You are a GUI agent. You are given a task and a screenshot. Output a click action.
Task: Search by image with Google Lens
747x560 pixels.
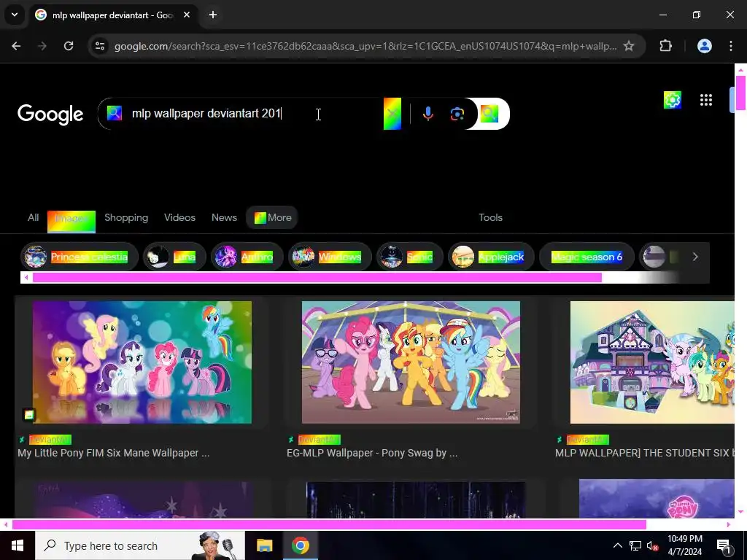[x=457, y=114]
